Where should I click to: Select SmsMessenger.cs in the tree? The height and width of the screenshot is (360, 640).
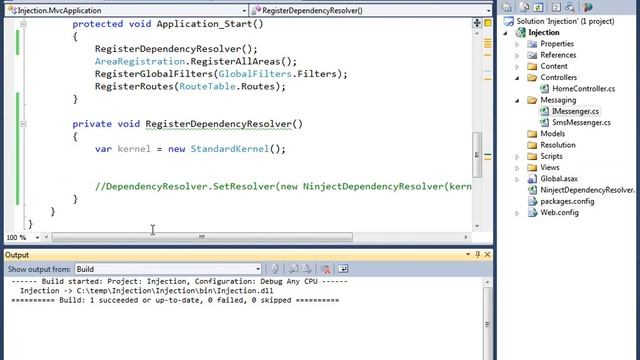(581, 122)
